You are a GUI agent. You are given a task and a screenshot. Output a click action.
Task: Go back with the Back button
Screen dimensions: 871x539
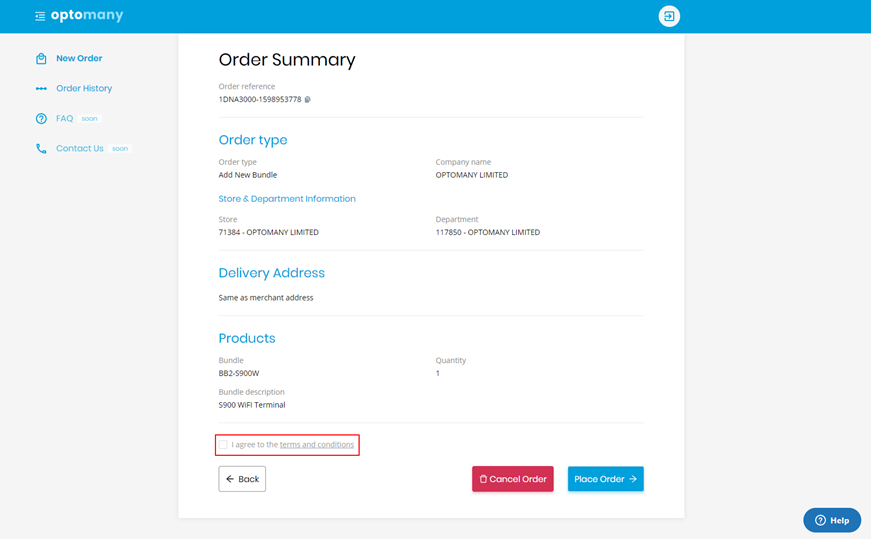(242, 479)
